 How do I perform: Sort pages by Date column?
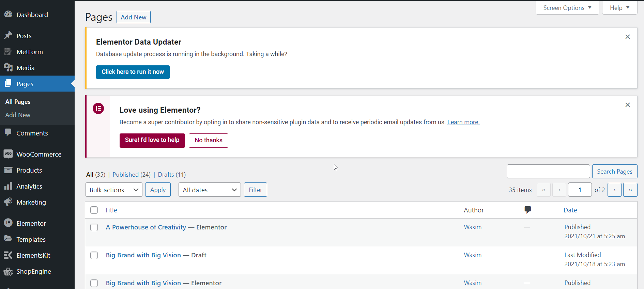pos(570,210)
